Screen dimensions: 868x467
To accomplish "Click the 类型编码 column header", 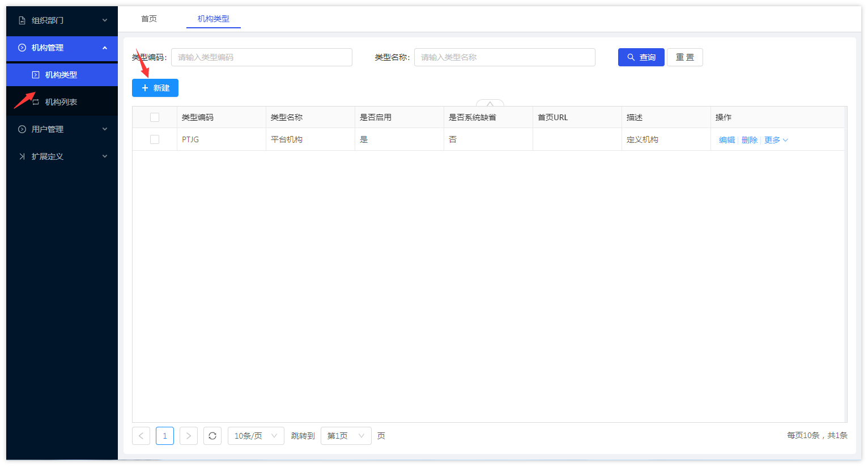I will coord(222,117).
